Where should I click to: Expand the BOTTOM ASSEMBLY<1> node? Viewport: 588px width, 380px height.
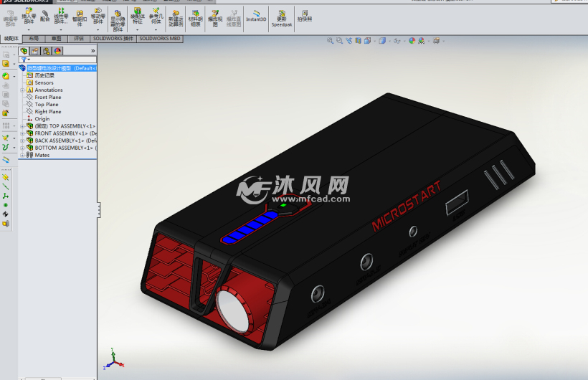point(22,148)
